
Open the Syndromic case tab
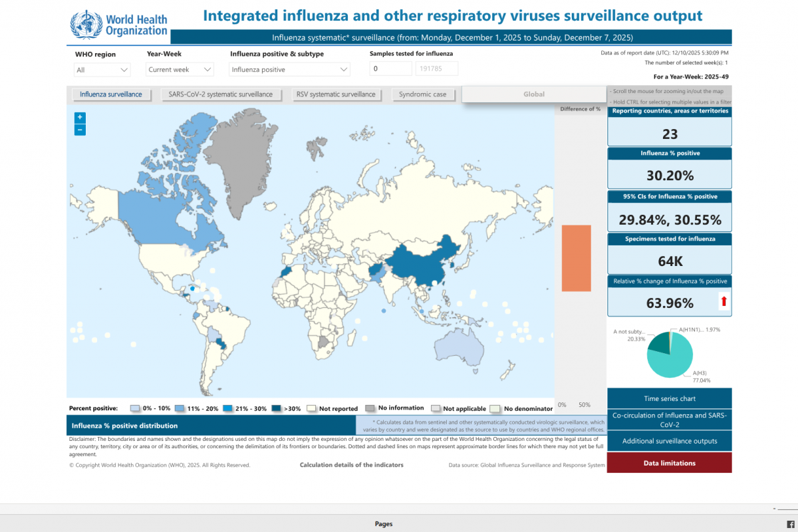422,94
